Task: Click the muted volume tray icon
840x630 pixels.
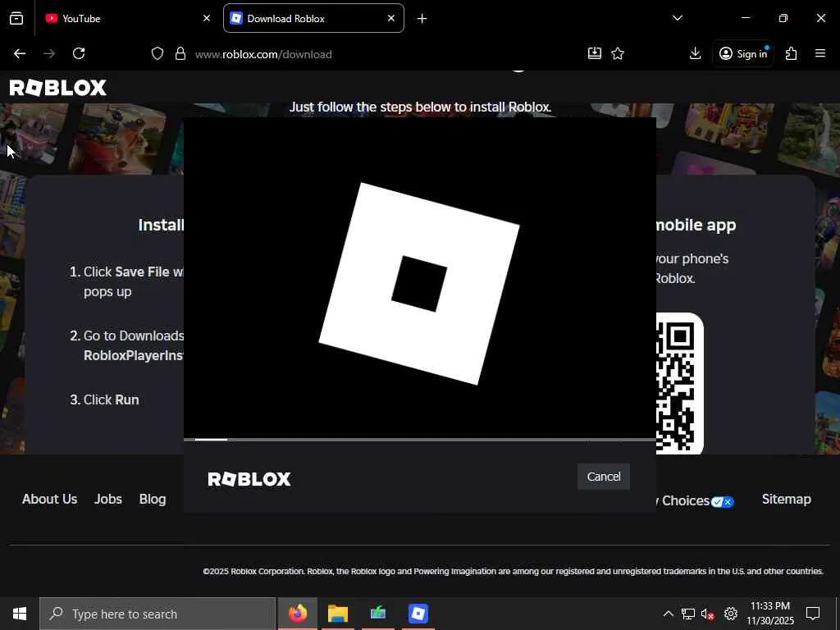Action: [x=707, y=614]
